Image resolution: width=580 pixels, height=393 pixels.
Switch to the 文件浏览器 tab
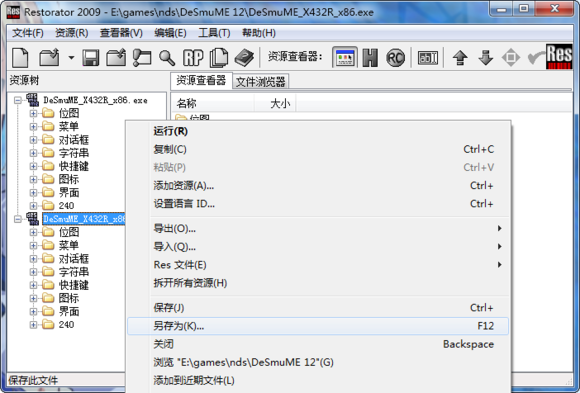tap(260, 81)
